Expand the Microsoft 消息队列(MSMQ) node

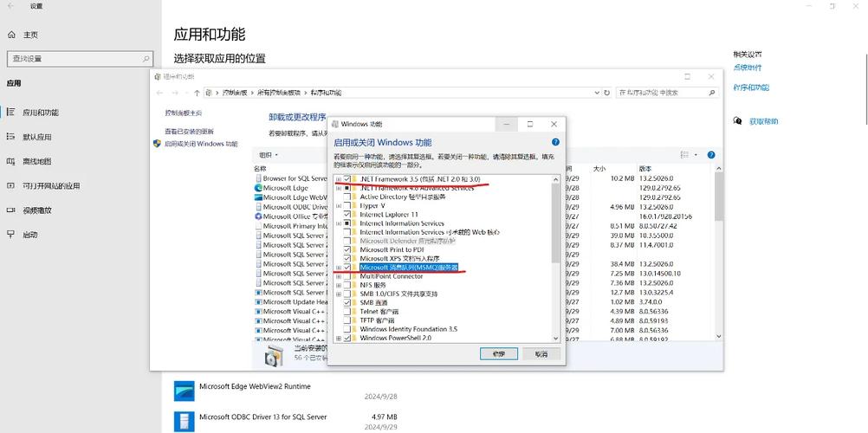pos(338,268)
